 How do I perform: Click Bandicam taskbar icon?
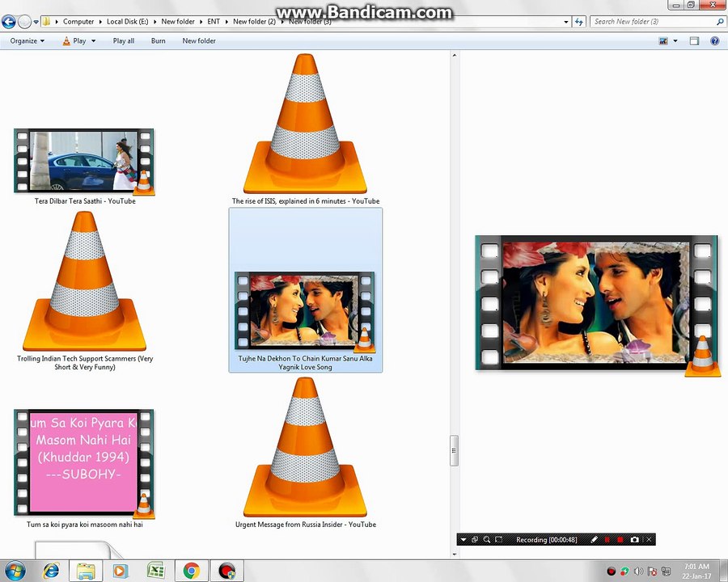(x=227, y=571)
